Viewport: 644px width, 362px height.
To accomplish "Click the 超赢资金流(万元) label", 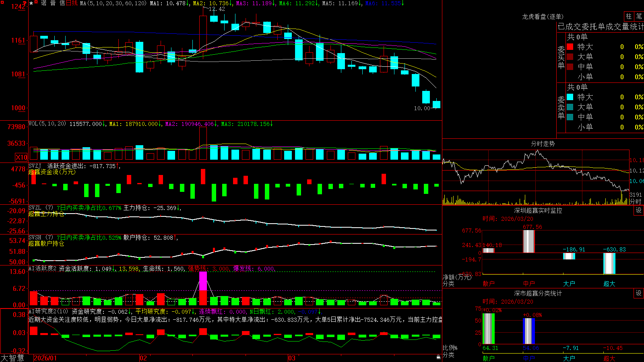I will (x=52, y=172).
